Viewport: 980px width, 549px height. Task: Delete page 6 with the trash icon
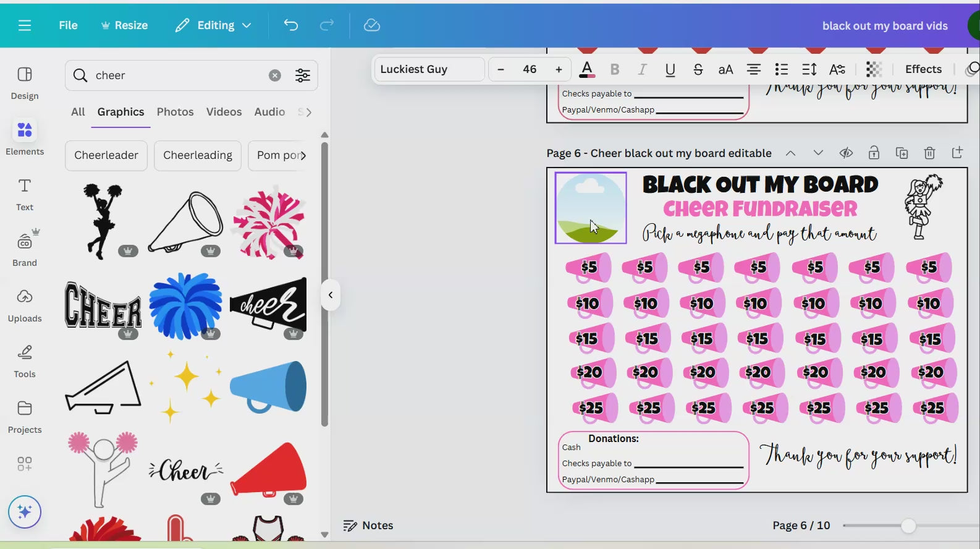click(x=929, y=153)
